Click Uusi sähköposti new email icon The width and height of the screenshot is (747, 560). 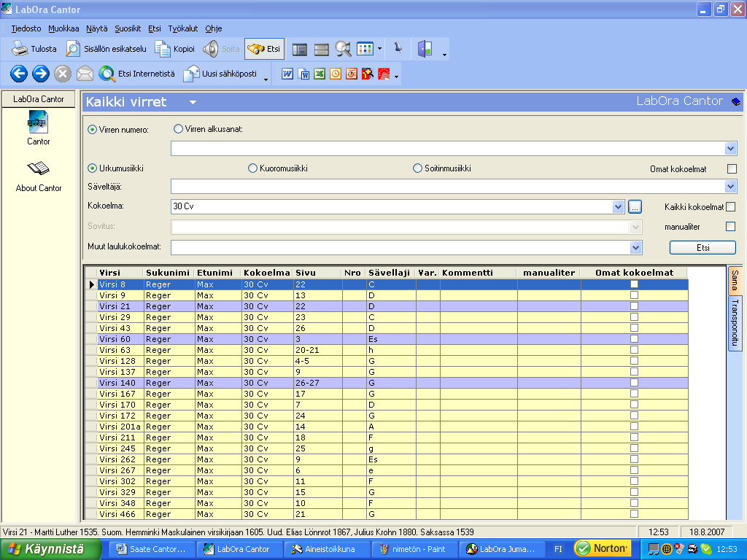[x=192, y=74]
